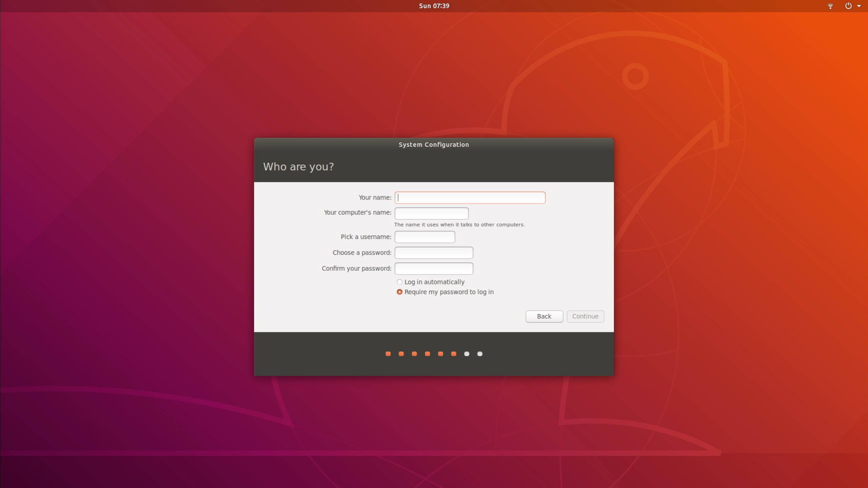
Task: Click the power icon in top bar
Action: click(x=848, y=6)
